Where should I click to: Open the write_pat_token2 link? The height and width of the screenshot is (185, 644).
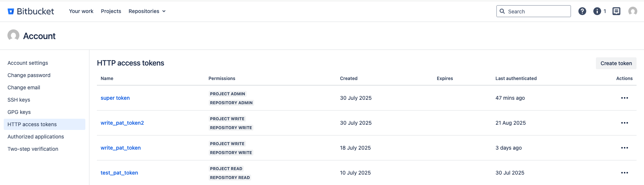(122, 123)
